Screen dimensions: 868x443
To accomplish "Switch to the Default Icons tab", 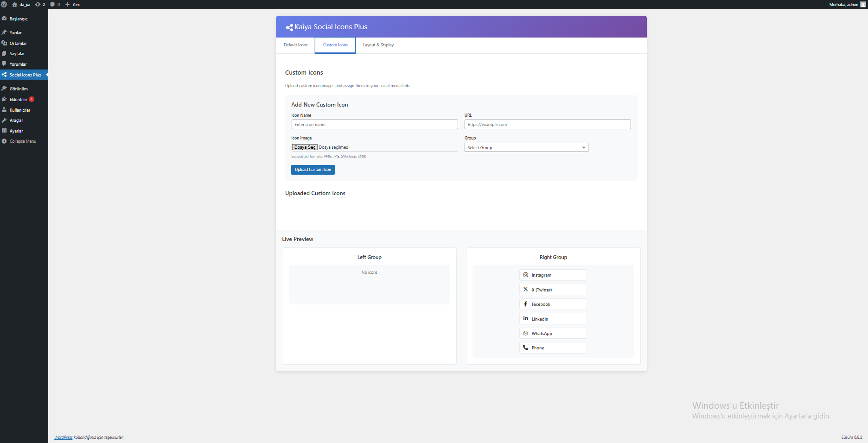I will coord(295,45).
